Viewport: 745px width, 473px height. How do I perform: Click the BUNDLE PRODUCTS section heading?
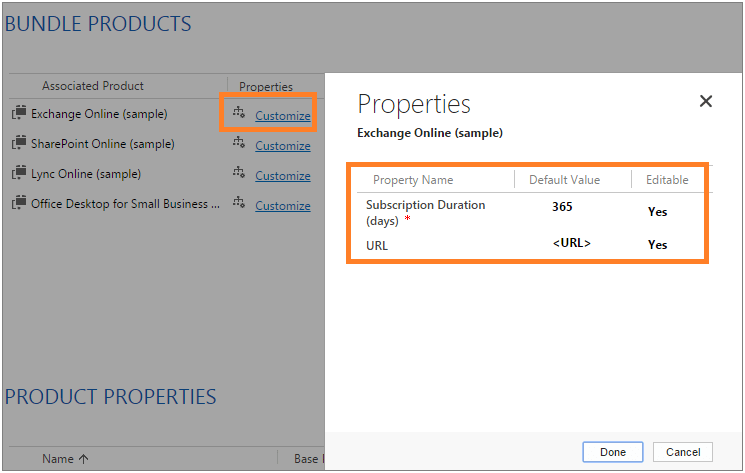coord(98,24)
